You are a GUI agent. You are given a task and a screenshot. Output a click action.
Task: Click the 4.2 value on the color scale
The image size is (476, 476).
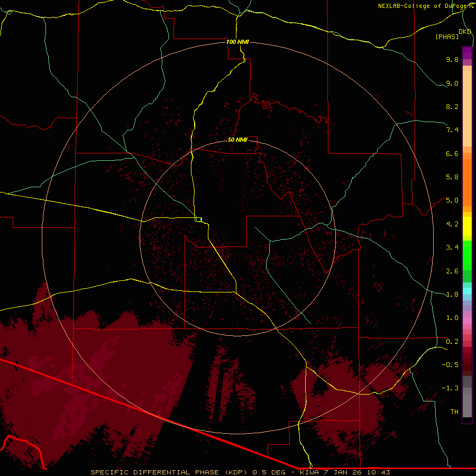click(452, 224)
